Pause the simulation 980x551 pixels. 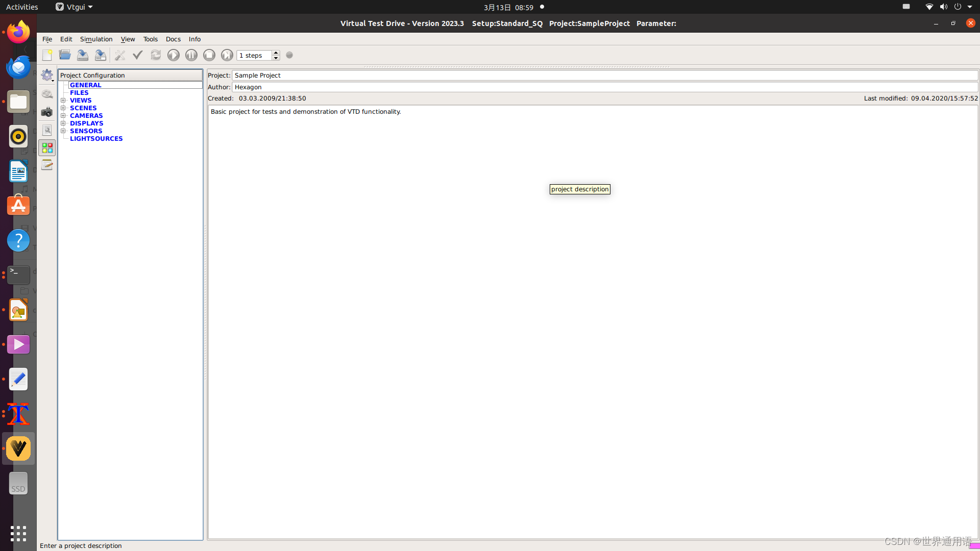point(191,55)
